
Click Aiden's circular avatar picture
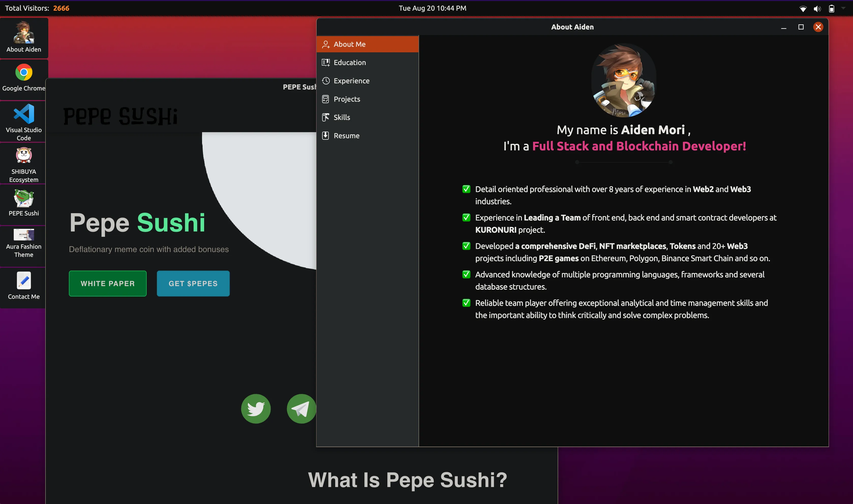tap(624, 81)
